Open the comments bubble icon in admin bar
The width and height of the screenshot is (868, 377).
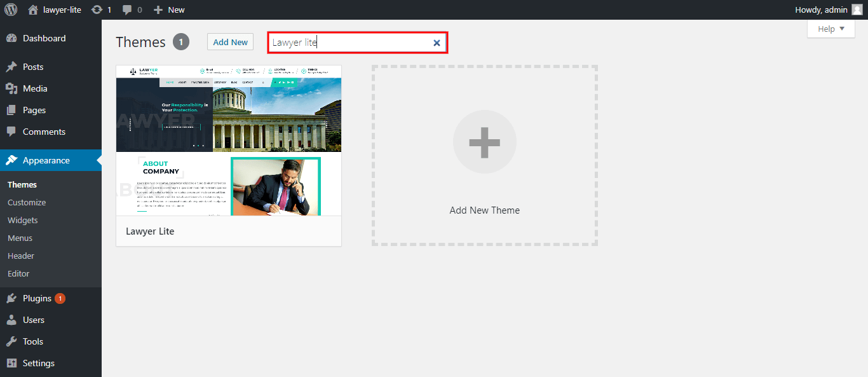tap(128, 10)
